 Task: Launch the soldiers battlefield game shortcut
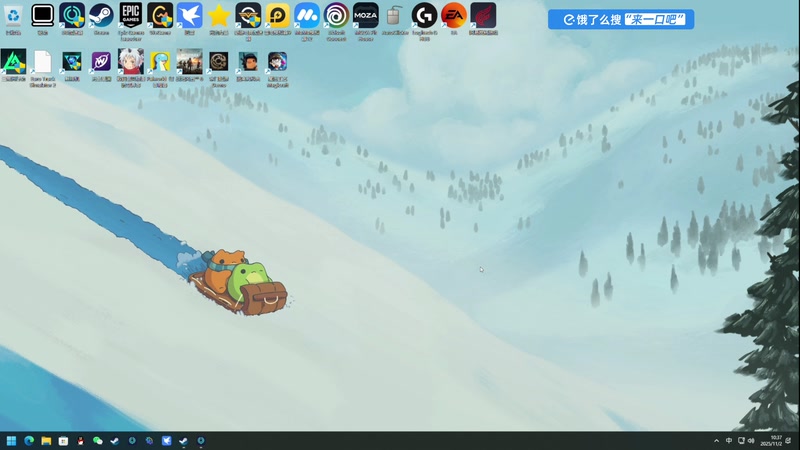point(189,65)
